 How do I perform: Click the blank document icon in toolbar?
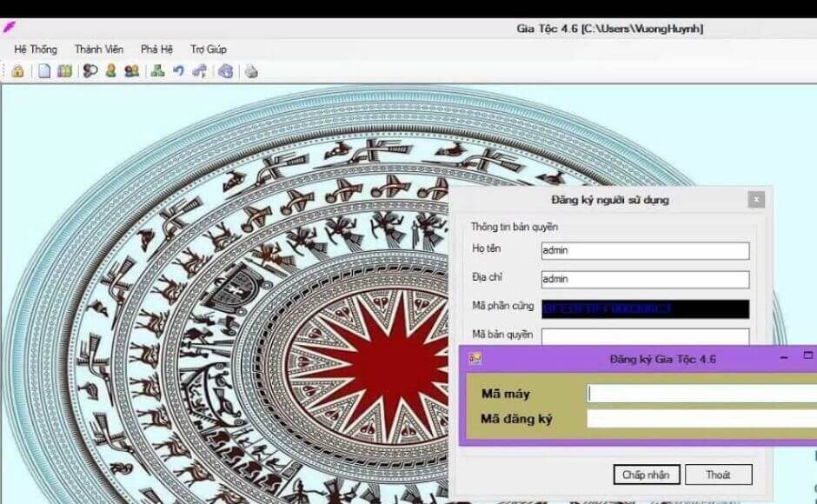point(45,71)
